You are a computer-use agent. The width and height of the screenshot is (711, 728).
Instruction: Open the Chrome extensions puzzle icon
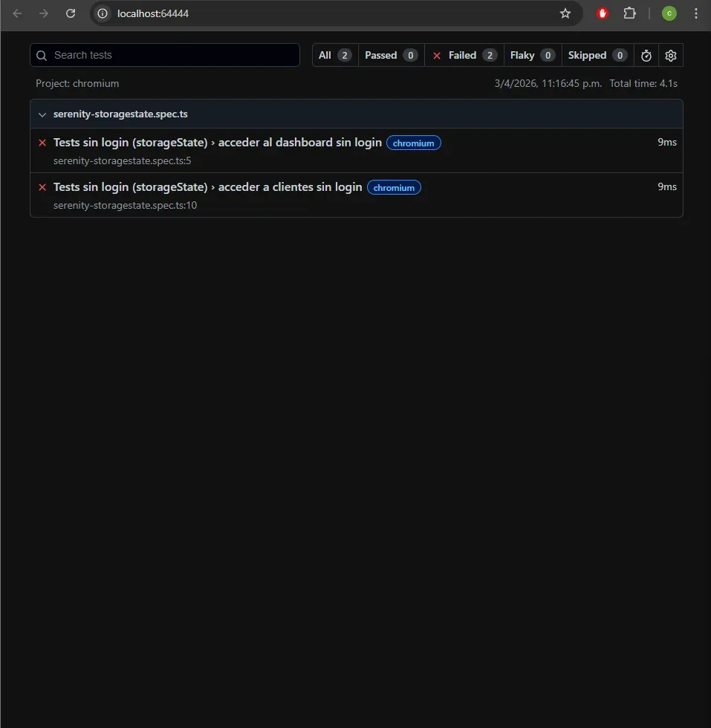point(629,13)
